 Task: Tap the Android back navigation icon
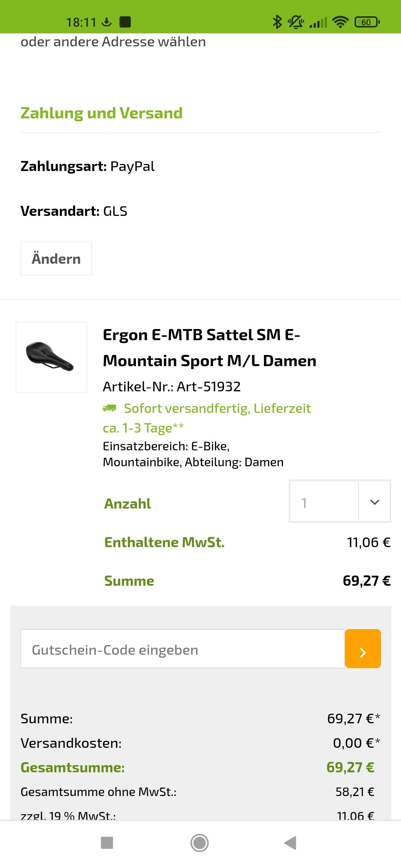pos(290,842)
